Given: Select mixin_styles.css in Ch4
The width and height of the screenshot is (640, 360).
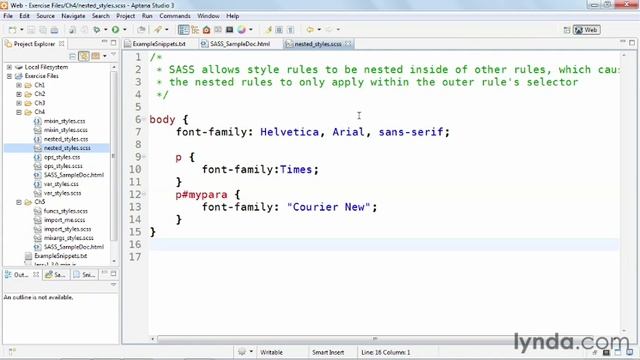Looking at the screenshot, I should [x=64, y=121].
